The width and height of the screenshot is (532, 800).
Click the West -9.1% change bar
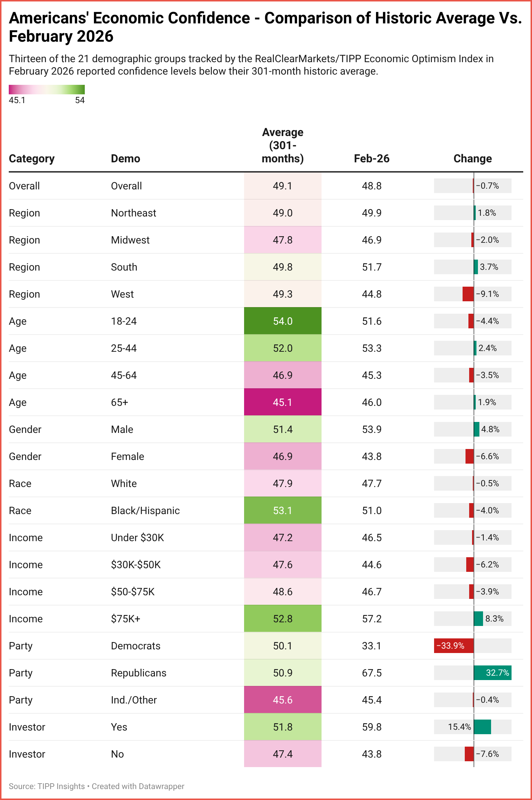[468, 294]
